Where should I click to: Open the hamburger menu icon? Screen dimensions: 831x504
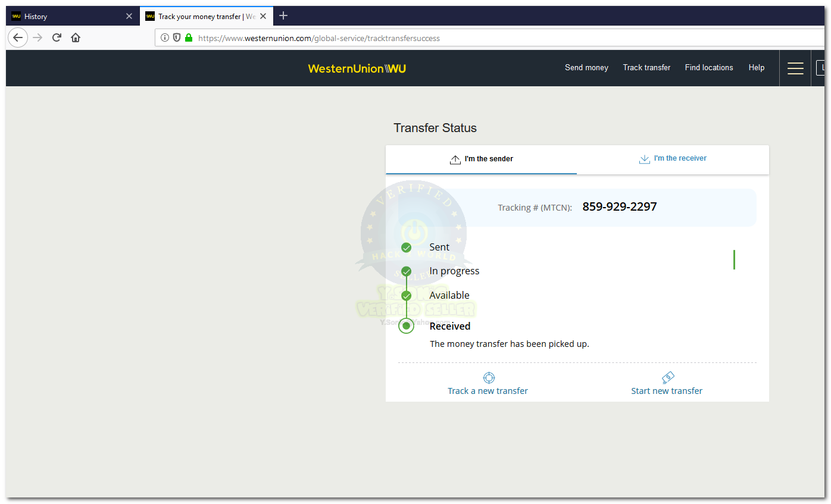click(795, 68)
